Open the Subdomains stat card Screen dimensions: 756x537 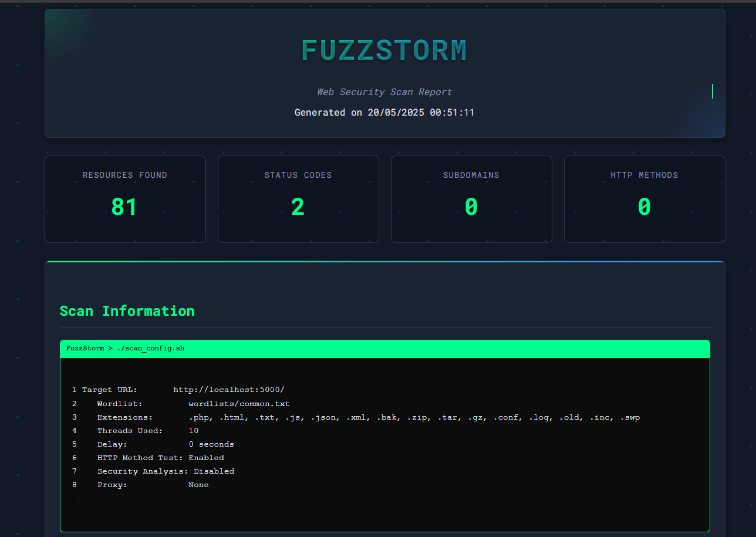[471, 199]
